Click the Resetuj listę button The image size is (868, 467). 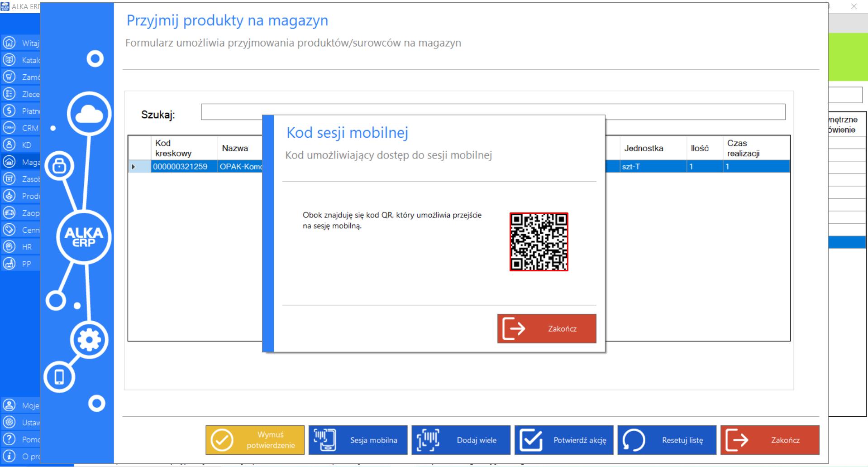pos(667,440)
